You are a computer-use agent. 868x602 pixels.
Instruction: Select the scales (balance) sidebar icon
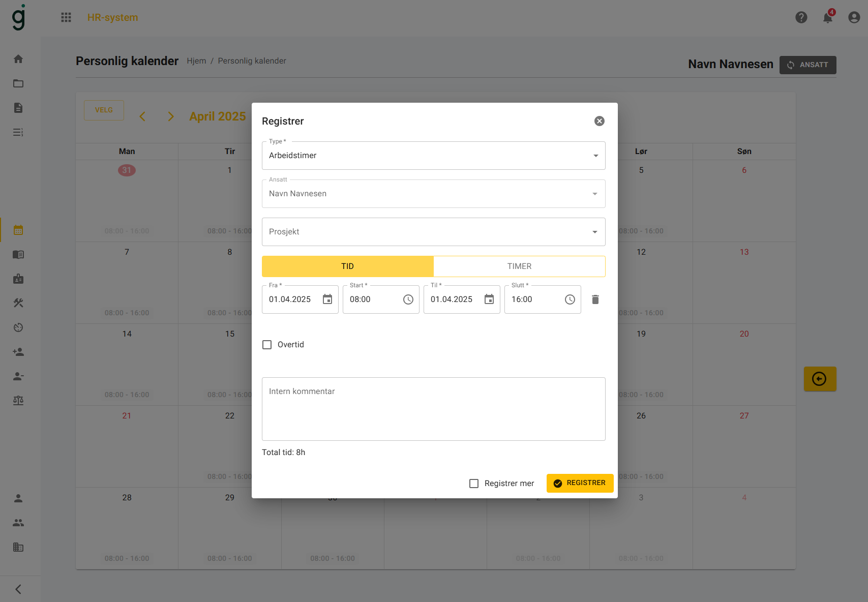18,400
